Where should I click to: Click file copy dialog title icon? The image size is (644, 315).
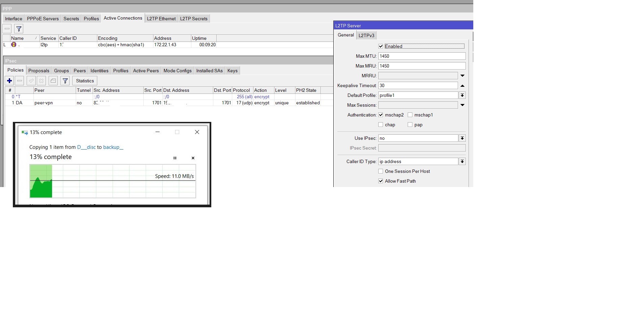[25, 132]
